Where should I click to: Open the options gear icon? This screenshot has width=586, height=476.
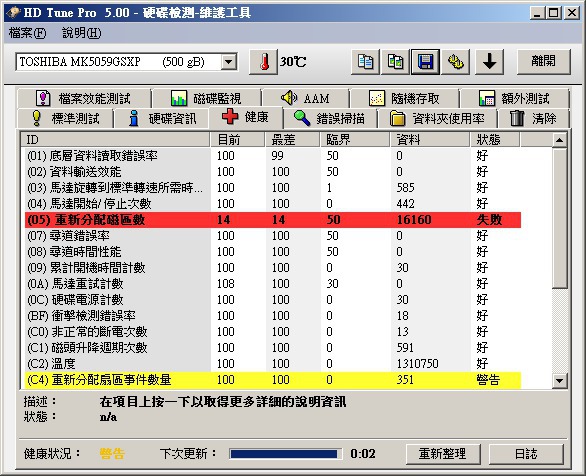pyautogui.click(x=455, y=62)
